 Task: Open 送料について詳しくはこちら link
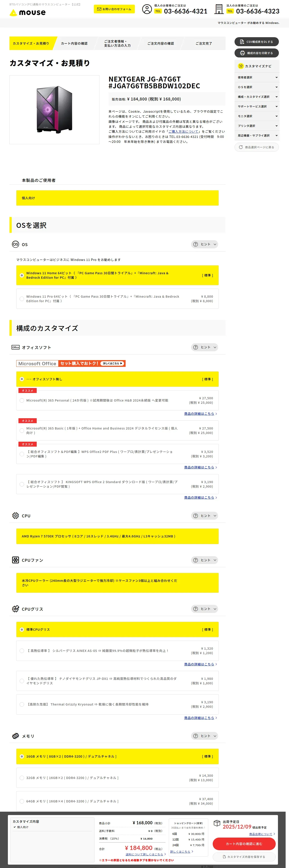click(144, 854)
